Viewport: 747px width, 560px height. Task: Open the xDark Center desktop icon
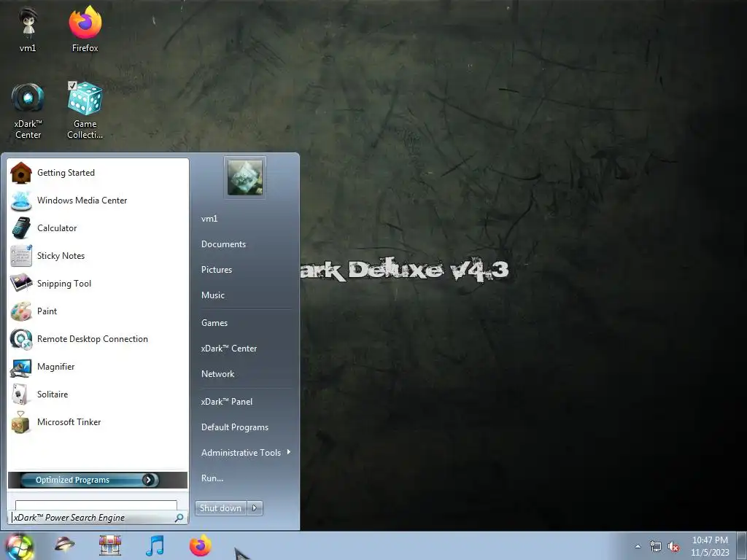coord(28,111)
